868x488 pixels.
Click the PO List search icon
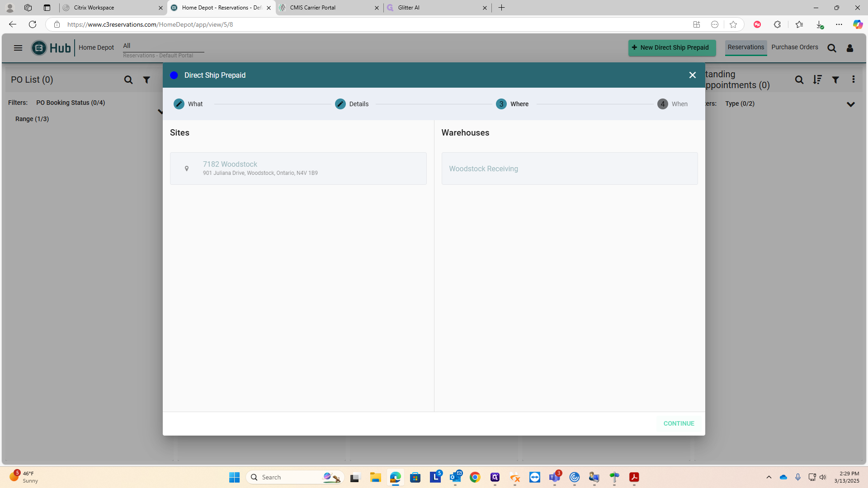click(x=128, y=80)
